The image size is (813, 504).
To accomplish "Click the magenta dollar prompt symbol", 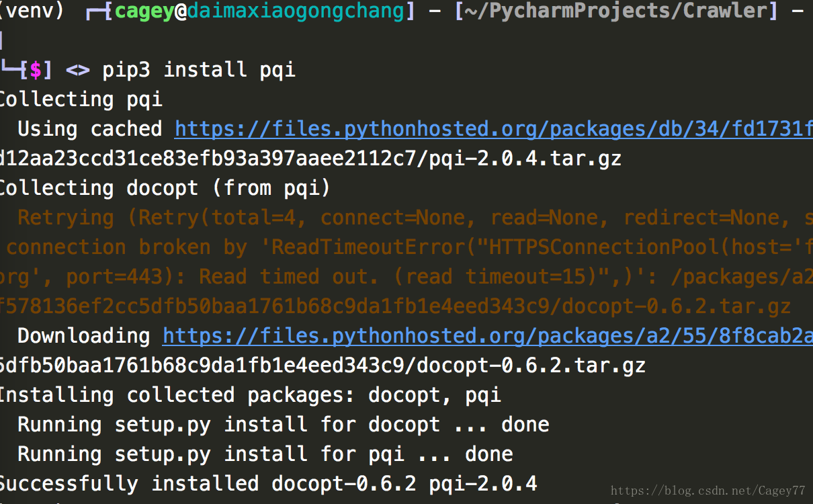I will pyautogui.click(x=36, y=70).
